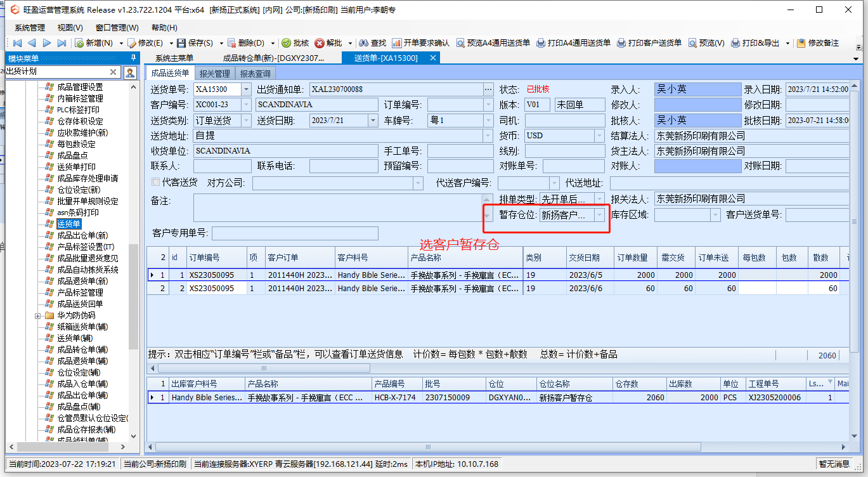Close the 送货单-[XA15300] tab
Image resolution: width=868 pixels, height=477 pixels.
(433, 58)
